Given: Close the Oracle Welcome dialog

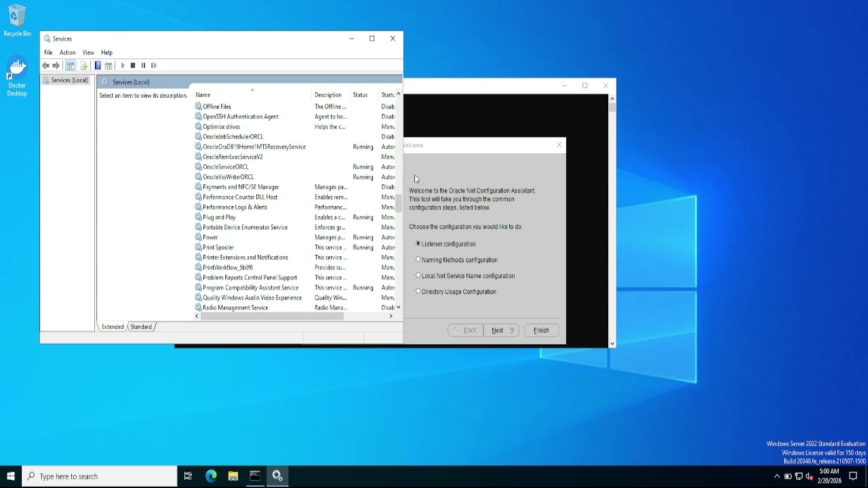Looking at the screenshot, I should pyautogui.click(x=559, y=145).
